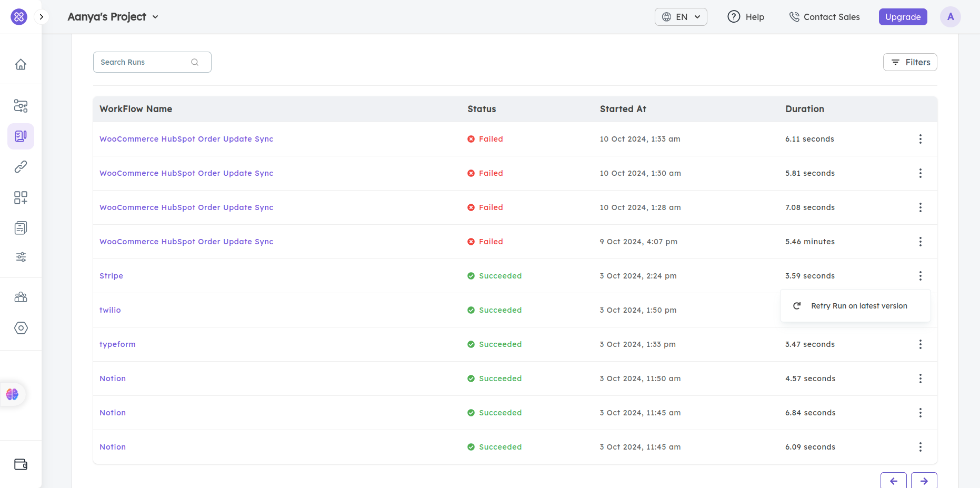Click Contact Sales
Image resolution: width=980 pixels, height=488 pixels.
(824, 17)
